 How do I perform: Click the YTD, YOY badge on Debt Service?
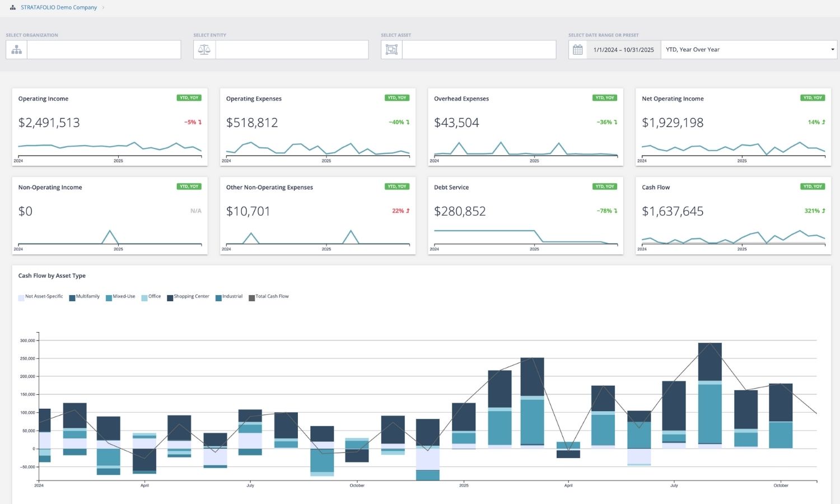tap(604, 186)
